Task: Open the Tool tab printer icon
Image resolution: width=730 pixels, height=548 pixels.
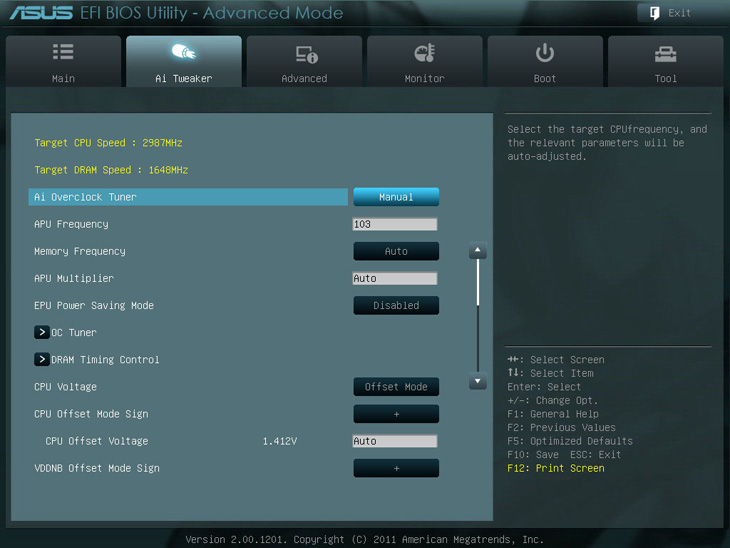Action: click(x=665, y=54)
